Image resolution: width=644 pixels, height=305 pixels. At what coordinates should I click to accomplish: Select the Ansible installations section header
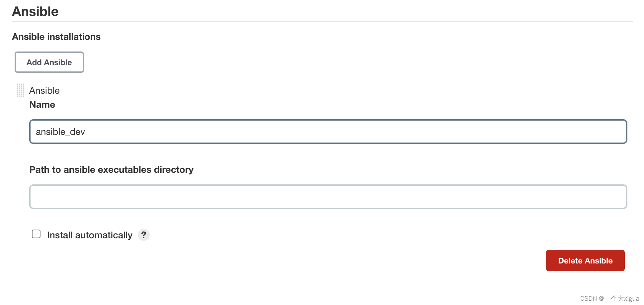[56, 37]
